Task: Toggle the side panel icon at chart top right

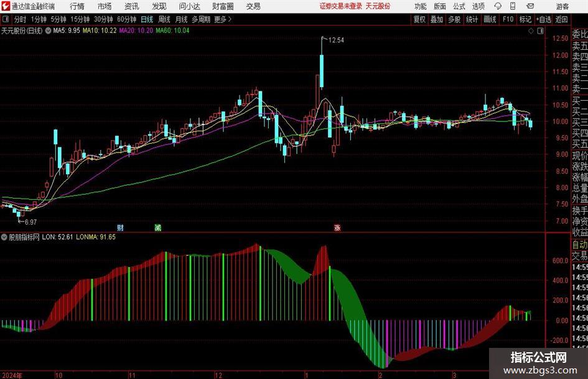Action: click(x=540, y=31)
